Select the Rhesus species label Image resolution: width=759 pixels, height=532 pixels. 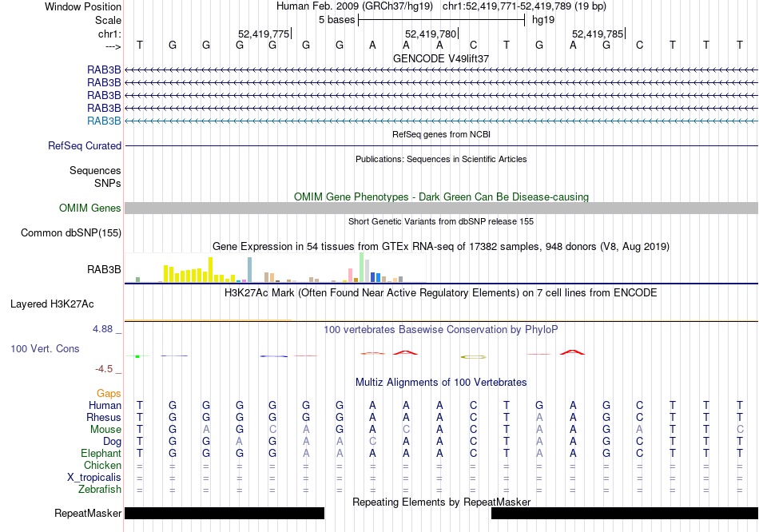pos(104,417)
